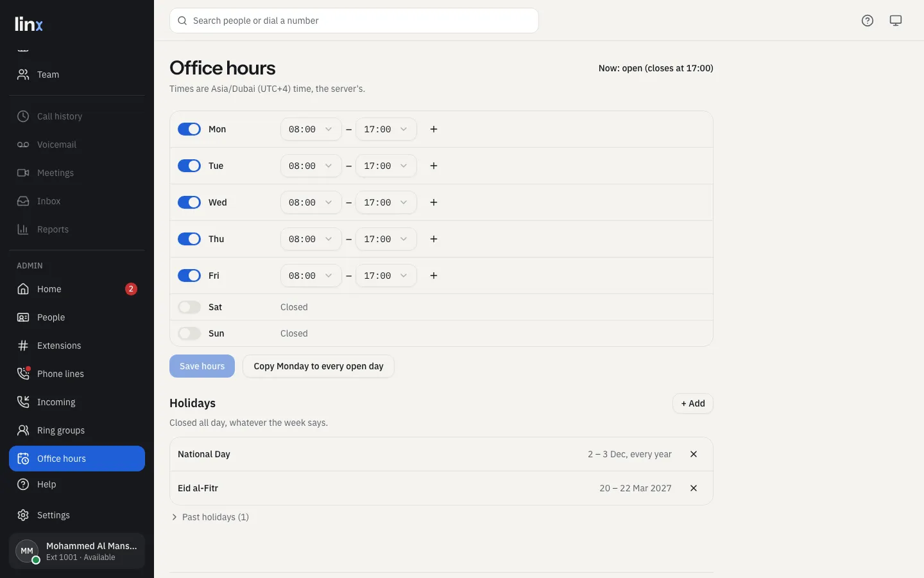The height and width of the screenshot is (578, 924).
Task: Turn off Tuesday office hours
Action: (189, 166)
